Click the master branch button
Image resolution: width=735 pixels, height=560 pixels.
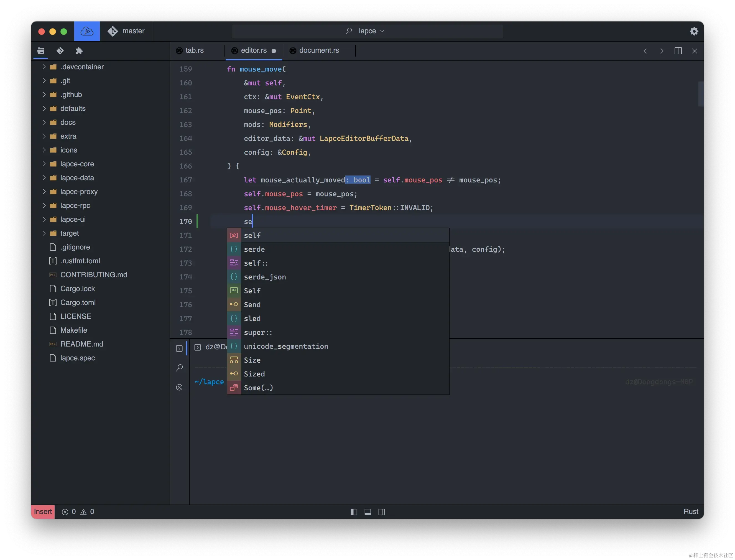point(126,31)
